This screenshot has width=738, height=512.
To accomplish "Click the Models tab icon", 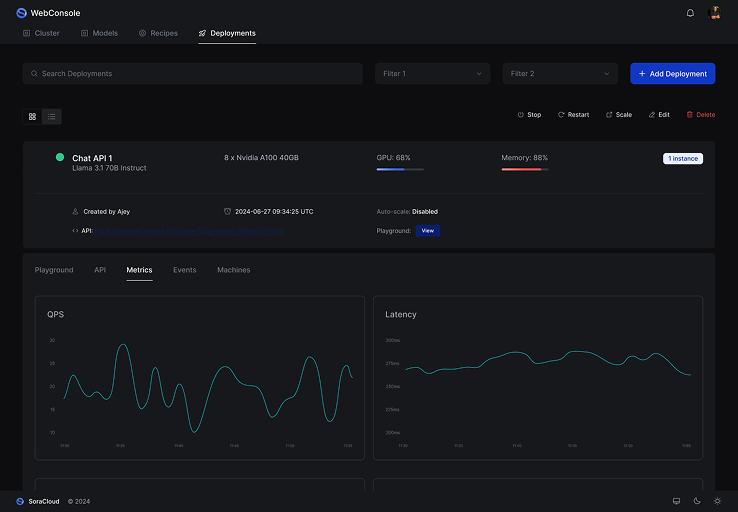I will (x=84, y=33).
